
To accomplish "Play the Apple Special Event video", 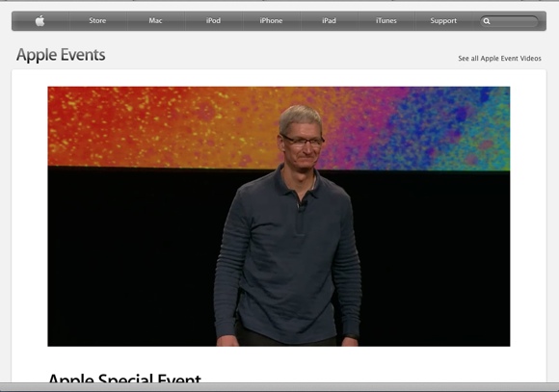I will (279, 217).
